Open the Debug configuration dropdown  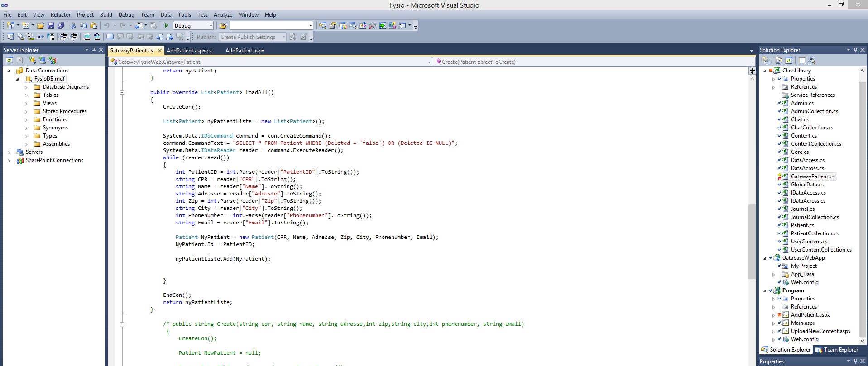[x=211, y=26]
